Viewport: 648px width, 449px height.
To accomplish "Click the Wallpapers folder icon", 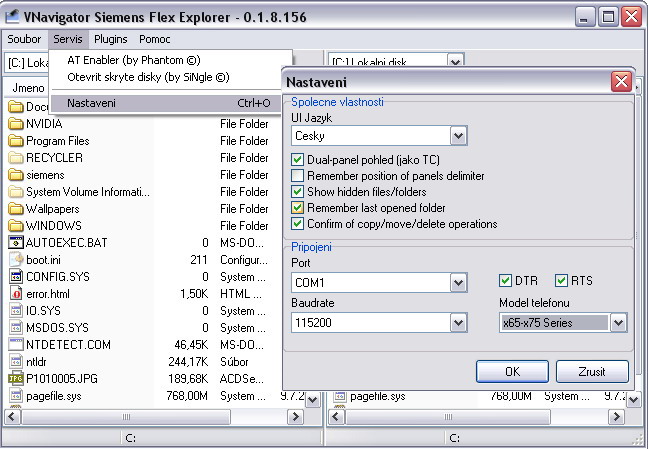I will tap(16, 209).
